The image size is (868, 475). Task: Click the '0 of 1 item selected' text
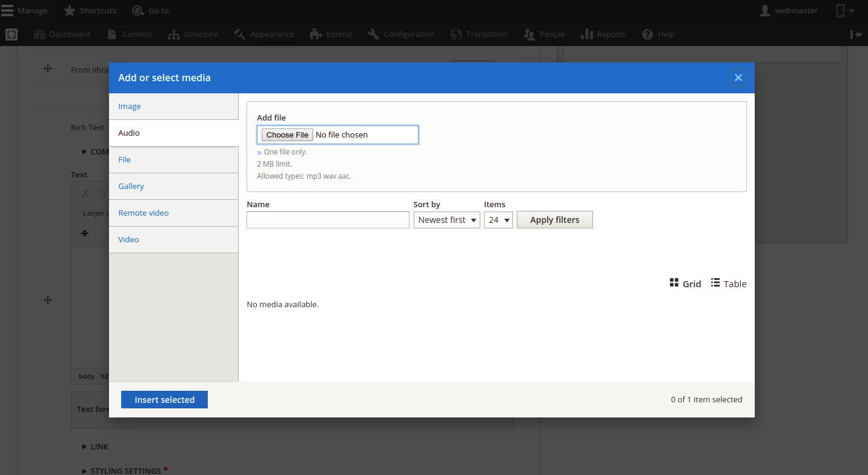(706, 399)
